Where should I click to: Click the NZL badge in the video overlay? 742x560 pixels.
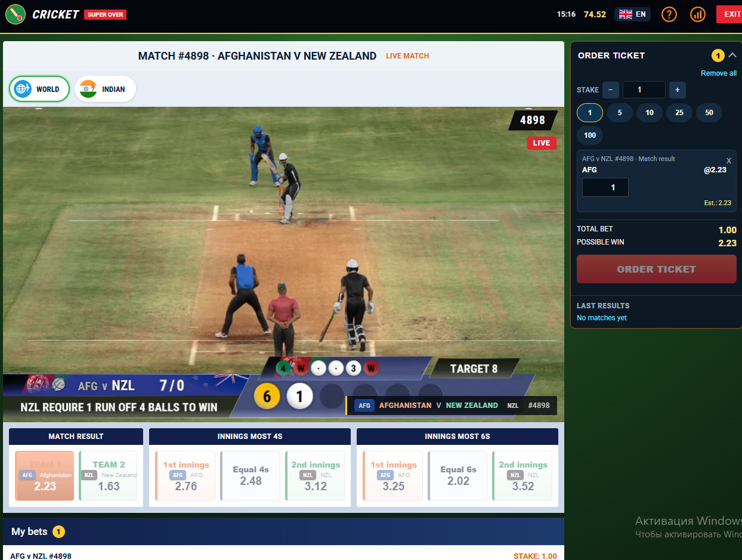coord(513,406)
